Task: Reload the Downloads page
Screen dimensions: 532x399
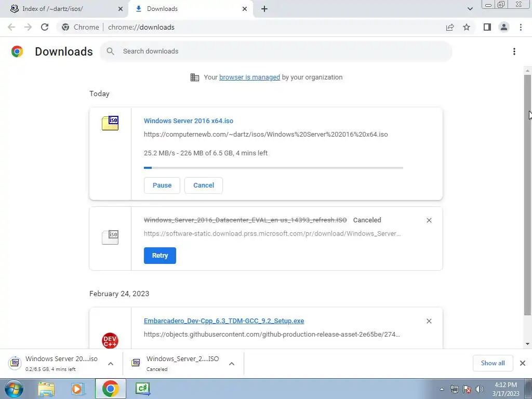Action: [45, 27]
